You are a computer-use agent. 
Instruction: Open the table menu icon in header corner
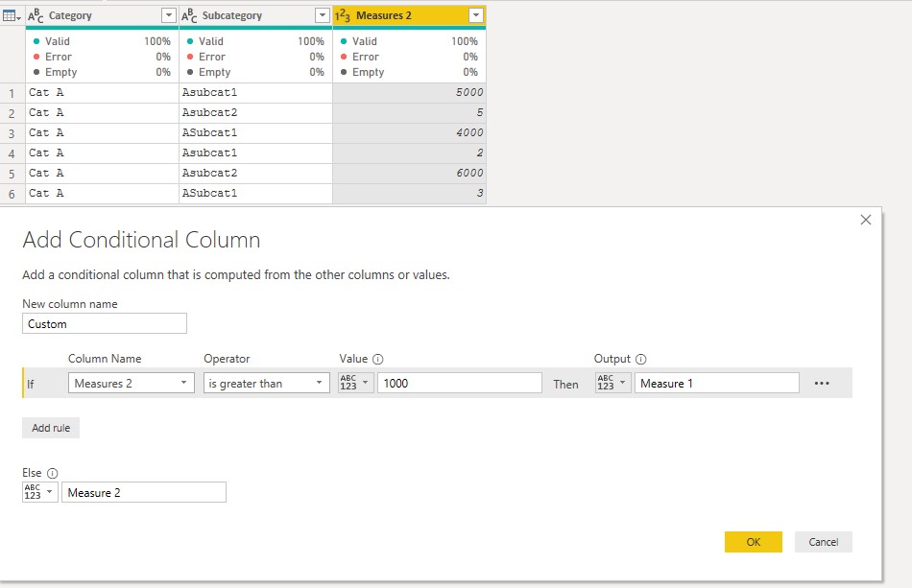coord(12,15)
